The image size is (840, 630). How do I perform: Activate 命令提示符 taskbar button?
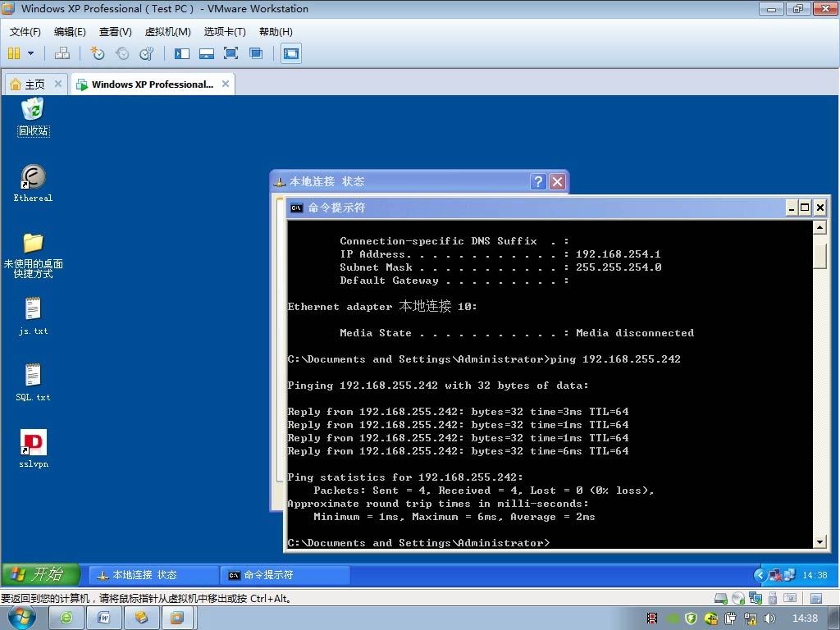pyautogui.click(x=285, y=575)
